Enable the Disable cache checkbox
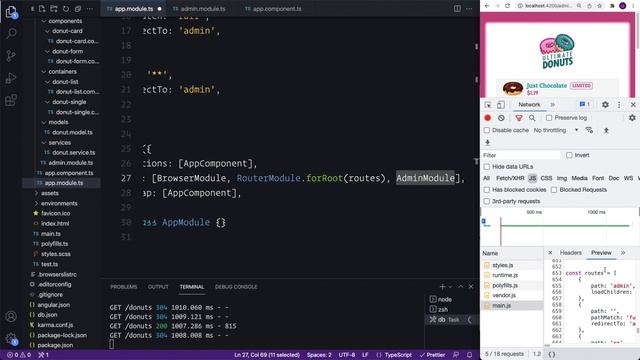The width and height of the screenshot is (640, 360). [x=487, y=130]
